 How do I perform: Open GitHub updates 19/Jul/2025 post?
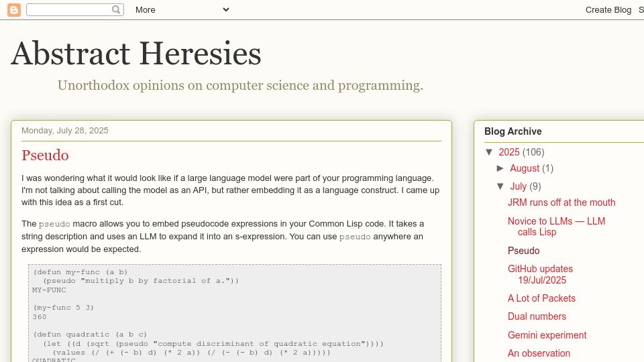point(541,275)
